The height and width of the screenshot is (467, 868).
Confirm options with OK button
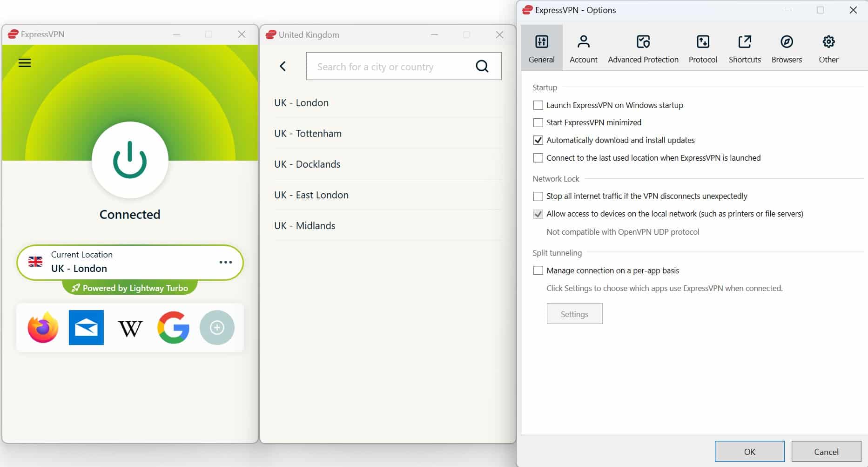(749, 452)
